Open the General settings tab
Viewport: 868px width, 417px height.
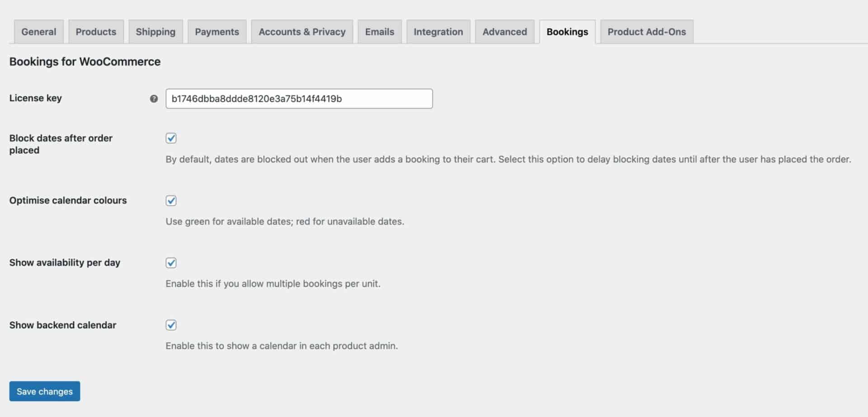pos(39,32)
